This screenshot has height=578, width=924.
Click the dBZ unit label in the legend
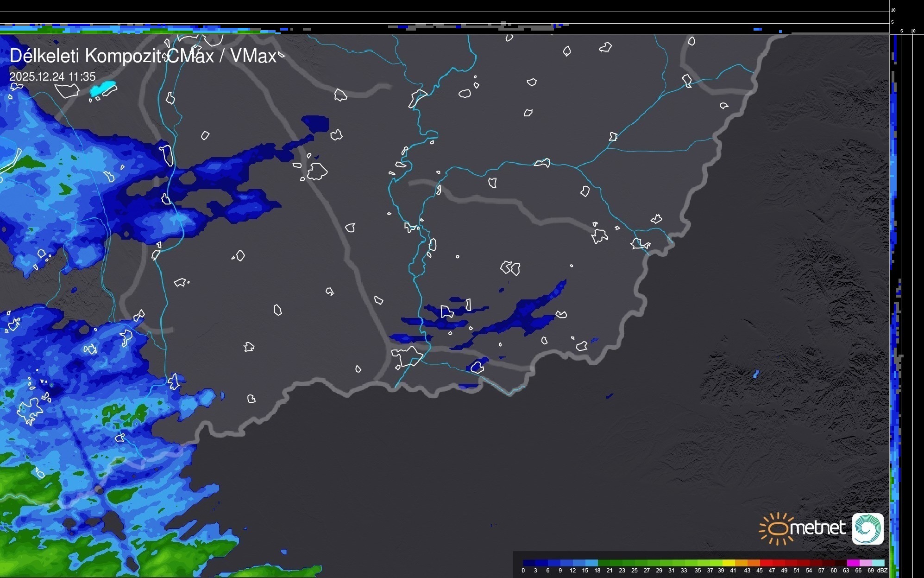click(x=883, y=571)
